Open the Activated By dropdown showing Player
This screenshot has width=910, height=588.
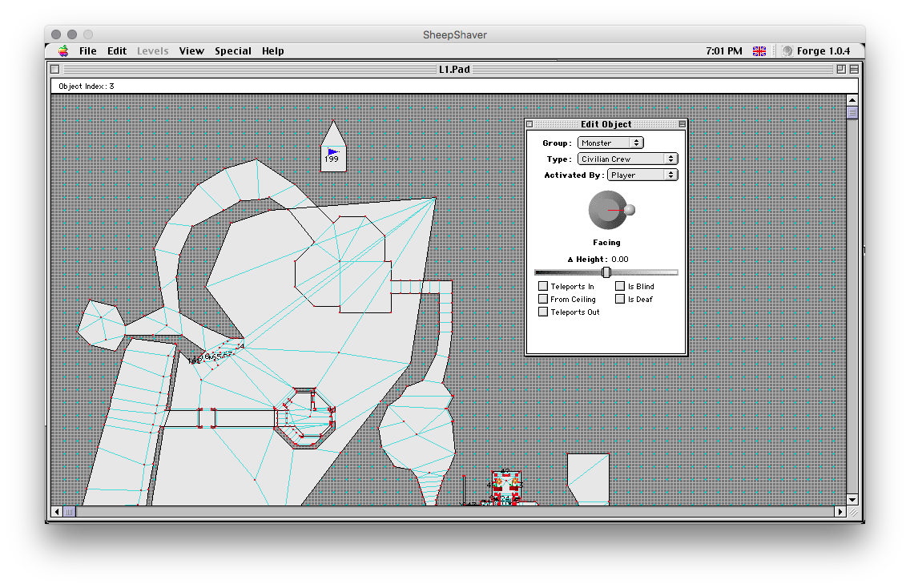click(642, 175)
